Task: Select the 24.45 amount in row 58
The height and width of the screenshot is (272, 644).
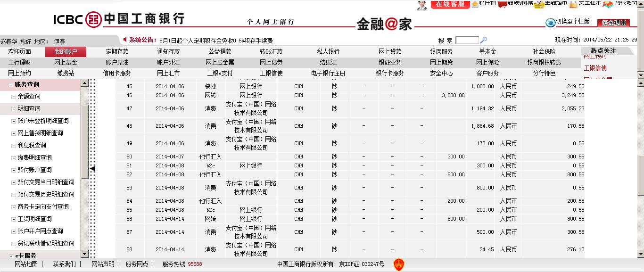Action: pyautogui.click(x=487, y=249)
